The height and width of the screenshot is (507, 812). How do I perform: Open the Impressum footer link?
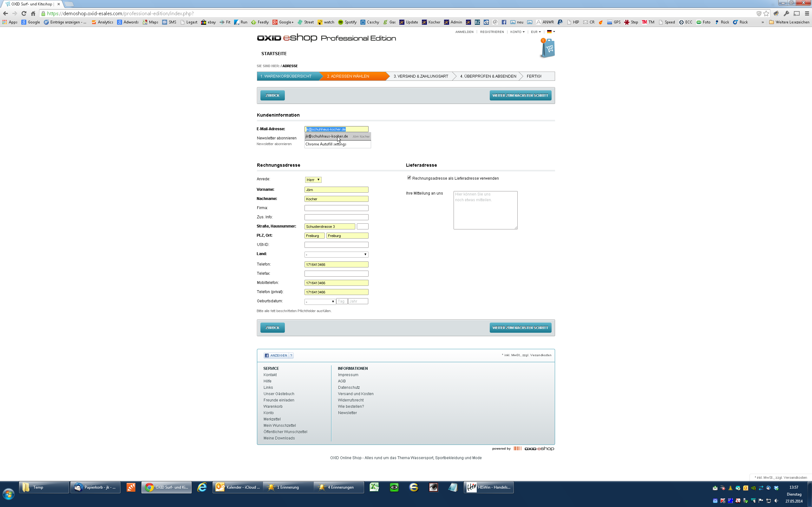(348, 375)
